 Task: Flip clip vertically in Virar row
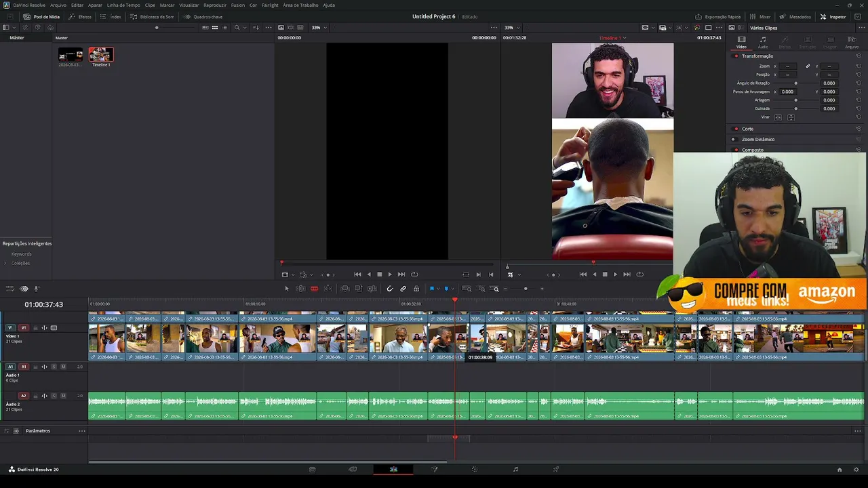click(x=791, y=117)
